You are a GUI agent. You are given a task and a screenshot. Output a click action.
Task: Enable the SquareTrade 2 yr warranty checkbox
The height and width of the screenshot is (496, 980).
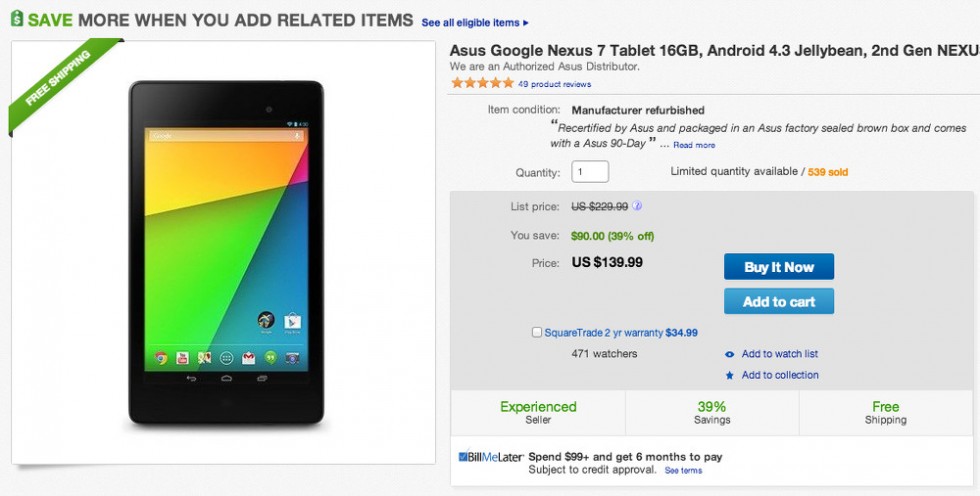pyautogui.click(x=538, y=333)
